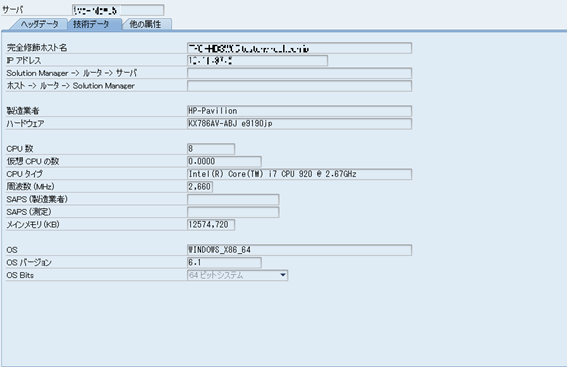Image resolution: width=567 pixels, height=367 pixels.
Task: Click the ハードウェア field with KX786AV-ABJ
Action: click(x=299, y=124)
